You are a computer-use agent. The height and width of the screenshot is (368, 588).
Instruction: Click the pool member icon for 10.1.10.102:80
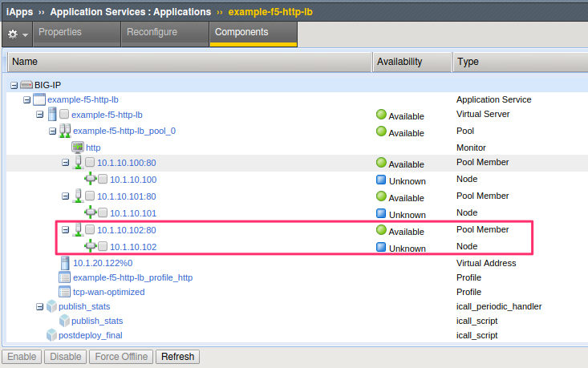point(78,230)
